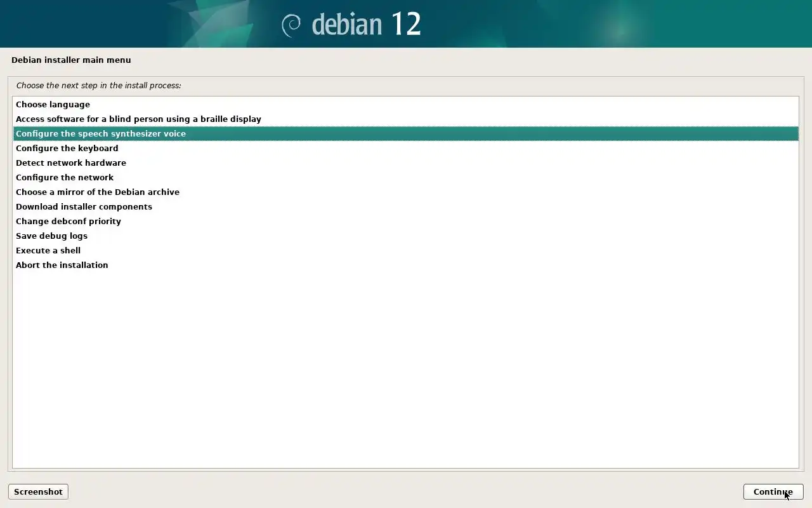The height and width of the screenshot is (508, 812).
Task: Choose a mirror of the Debian archive
Action: click(405, 192)
